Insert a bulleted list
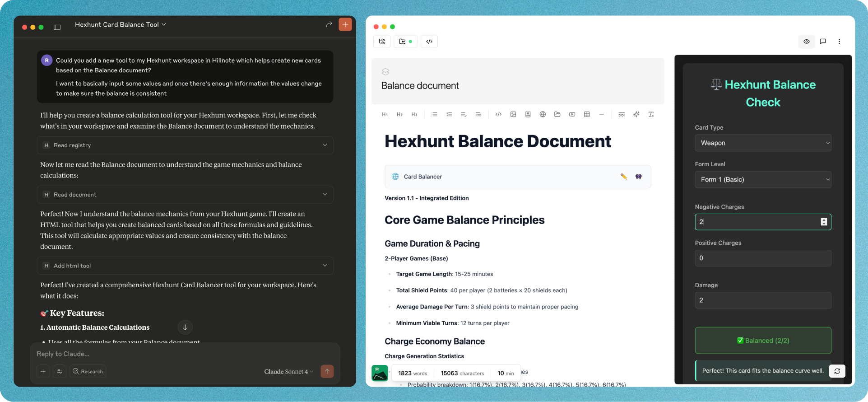This screenshot has height=402, width=868. coord(434,114)
